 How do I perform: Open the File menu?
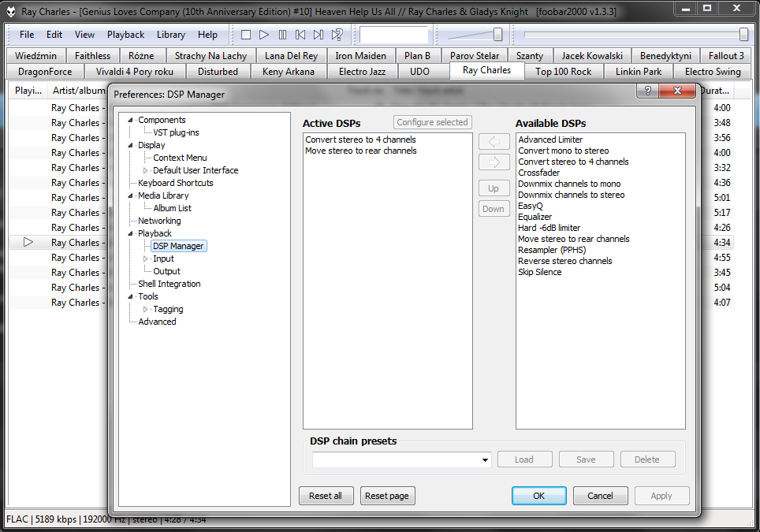pyautogui.click(x=27, y=35)
